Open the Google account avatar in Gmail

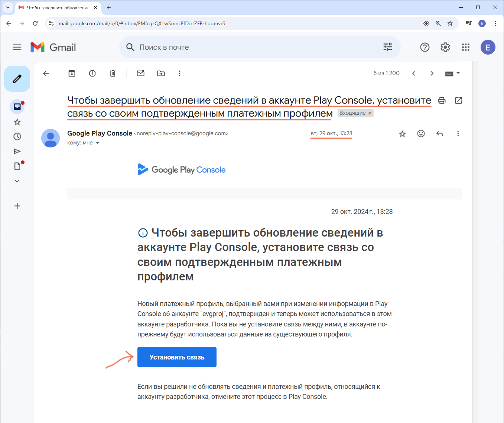[x=488, y=47]
